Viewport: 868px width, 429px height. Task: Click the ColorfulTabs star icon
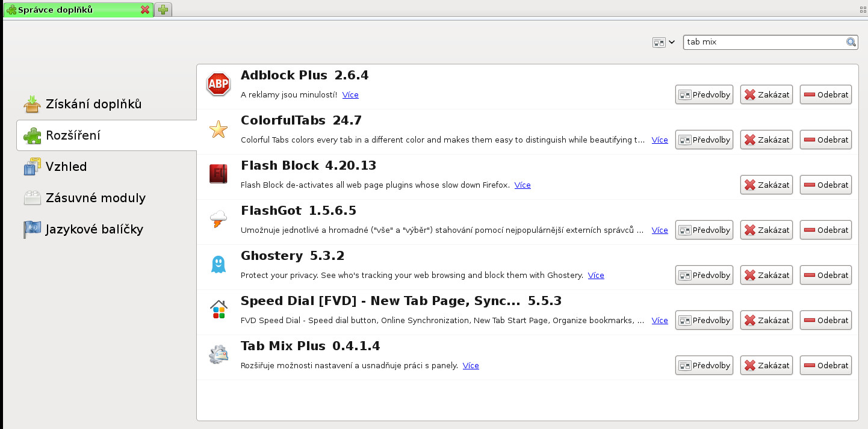[218, 129]
